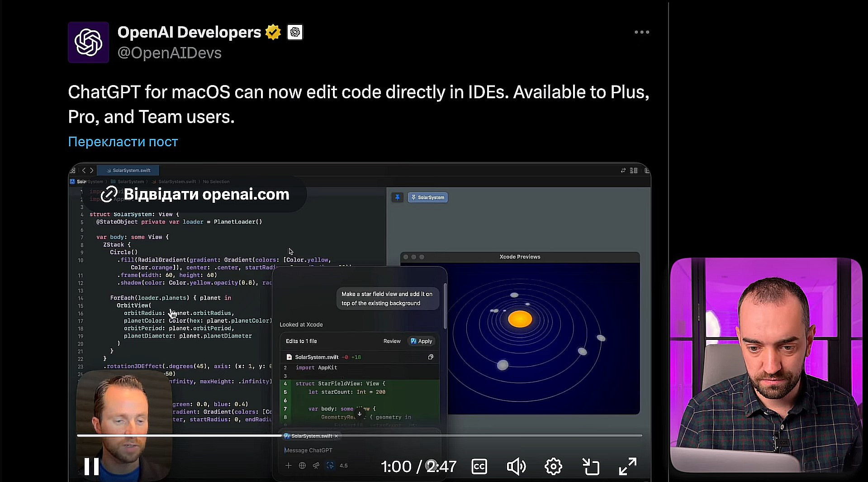Screen dimensions: 868x482
Task: Enable web search globe icon
Action: tap(302, 465)
